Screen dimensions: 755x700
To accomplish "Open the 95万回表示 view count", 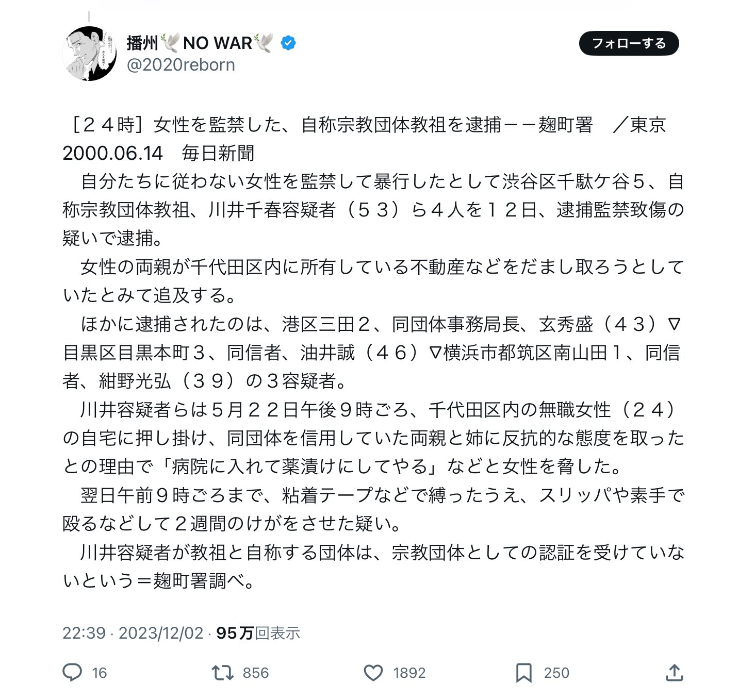I will (258, 633).
